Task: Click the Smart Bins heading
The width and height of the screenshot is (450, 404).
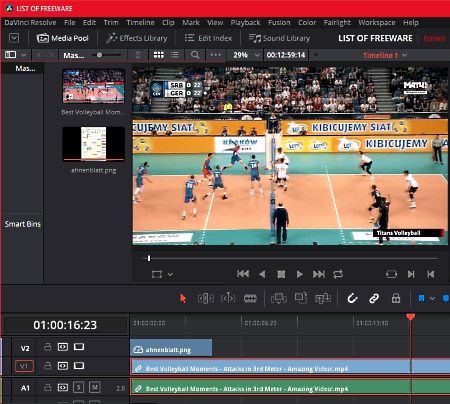Action: tap(23, 224)
